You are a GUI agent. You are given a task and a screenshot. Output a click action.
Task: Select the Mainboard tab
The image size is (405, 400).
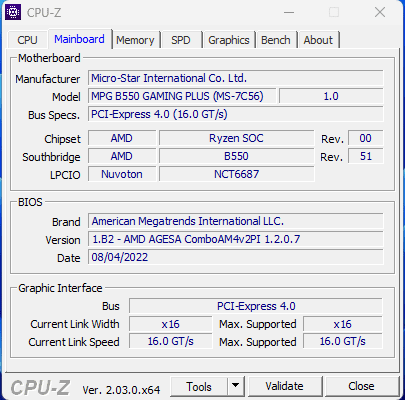(79, 39)
